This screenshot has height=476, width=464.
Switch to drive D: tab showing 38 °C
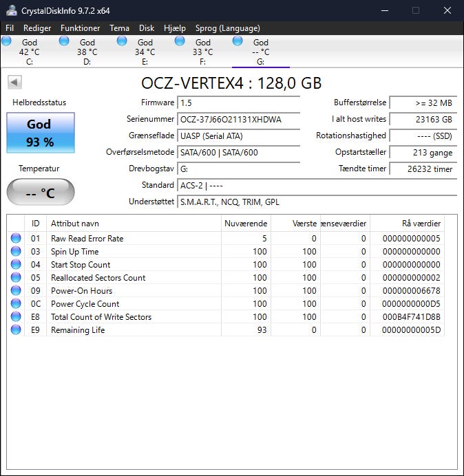tap(87, 52)
